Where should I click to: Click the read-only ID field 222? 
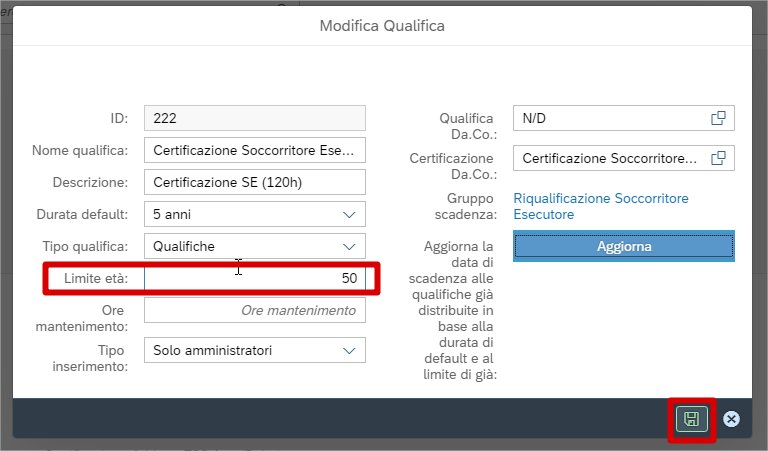click(x=255, y=118)
